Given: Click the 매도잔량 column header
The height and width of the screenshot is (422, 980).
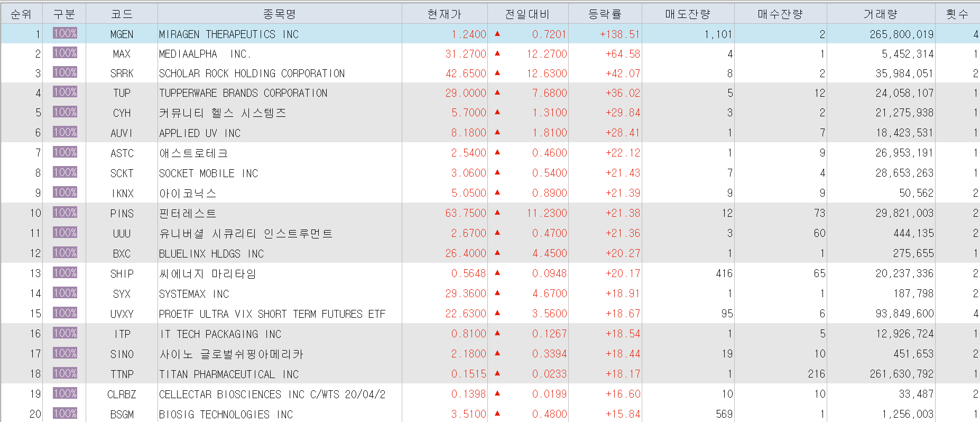Looking at the screenshot, I should pyautogui.click(x=688, y=14).
